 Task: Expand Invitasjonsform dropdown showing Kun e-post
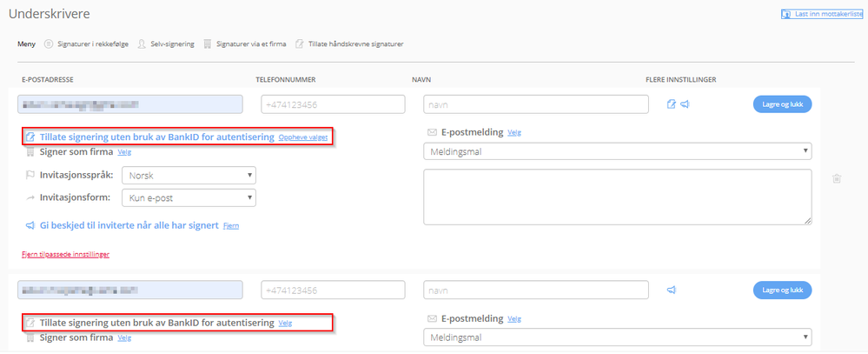(x=189, y=198)
